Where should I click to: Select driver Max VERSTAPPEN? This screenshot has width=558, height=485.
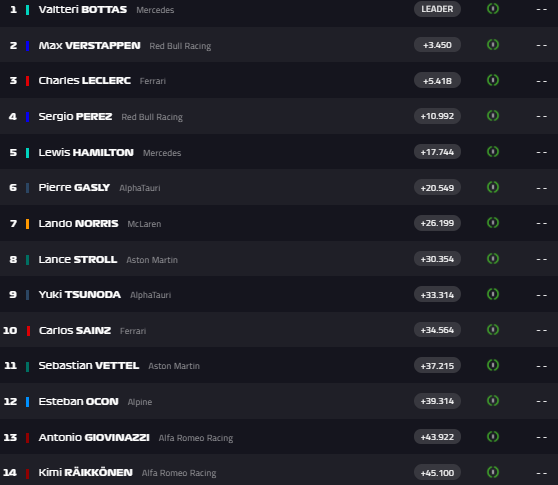point(89,46)
